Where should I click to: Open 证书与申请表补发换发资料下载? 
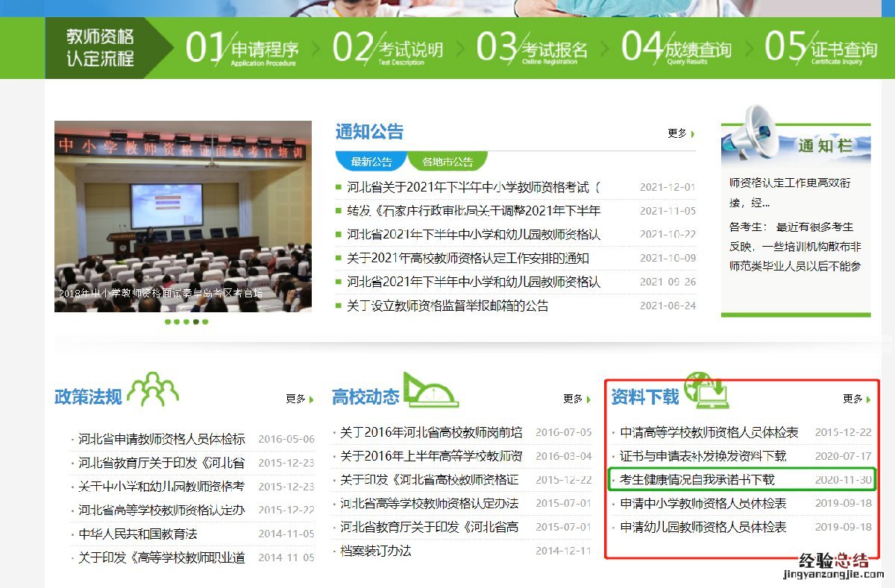[703, 456]
